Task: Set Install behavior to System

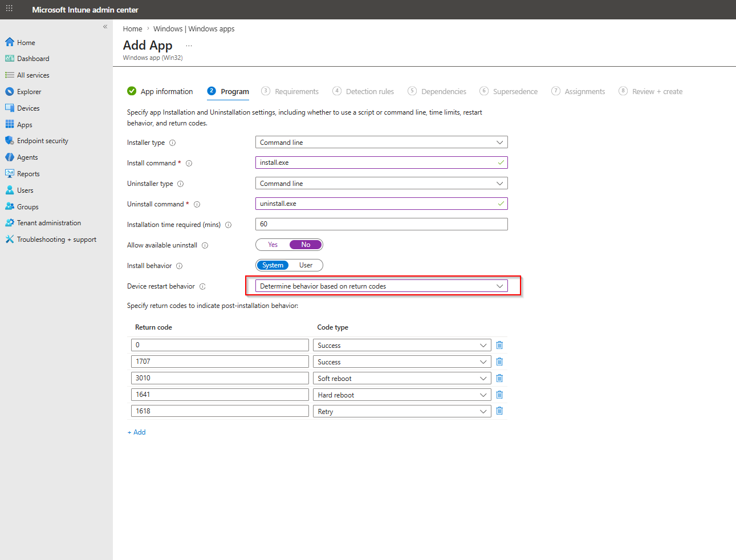Action: pyautogui.click(x=273, y=265)
